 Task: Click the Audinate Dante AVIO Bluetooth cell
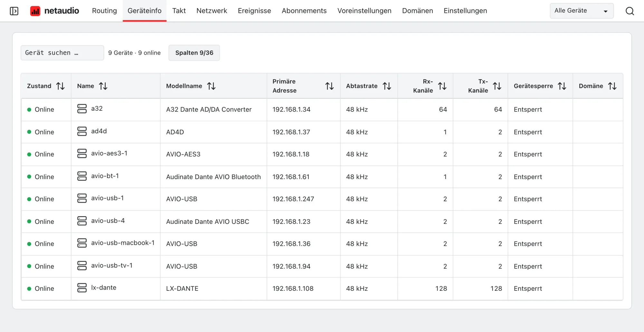pos(213,177)
